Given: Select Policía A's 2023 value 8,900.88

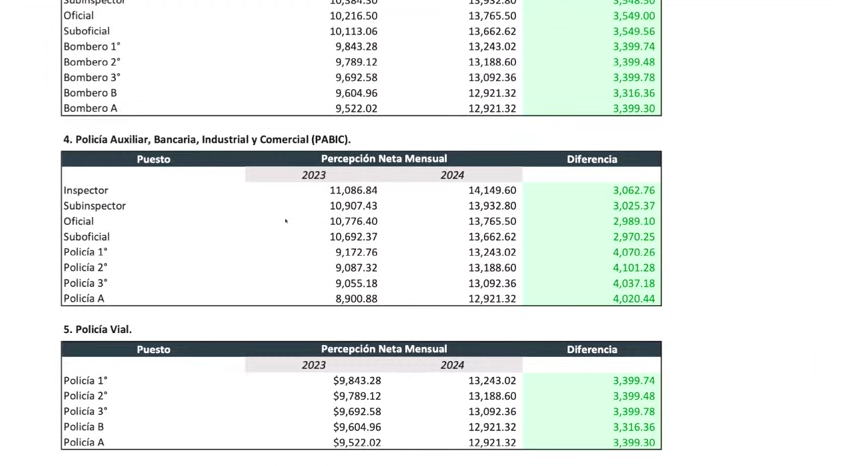Looking at the screenshot, I should (356, 298).
